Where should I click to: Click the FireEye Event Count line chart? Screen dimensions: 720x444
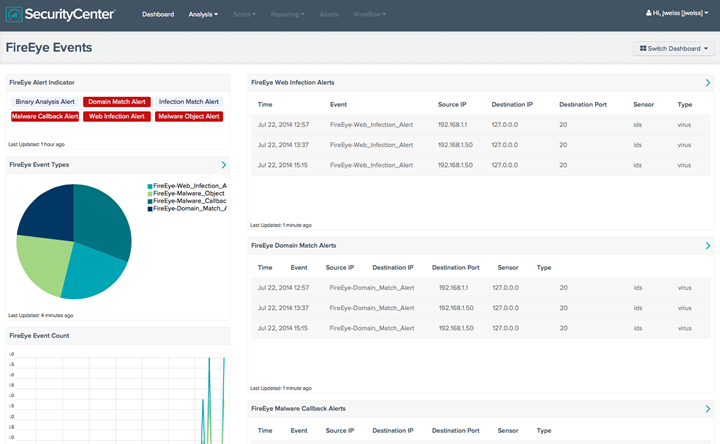coord(117,397)
